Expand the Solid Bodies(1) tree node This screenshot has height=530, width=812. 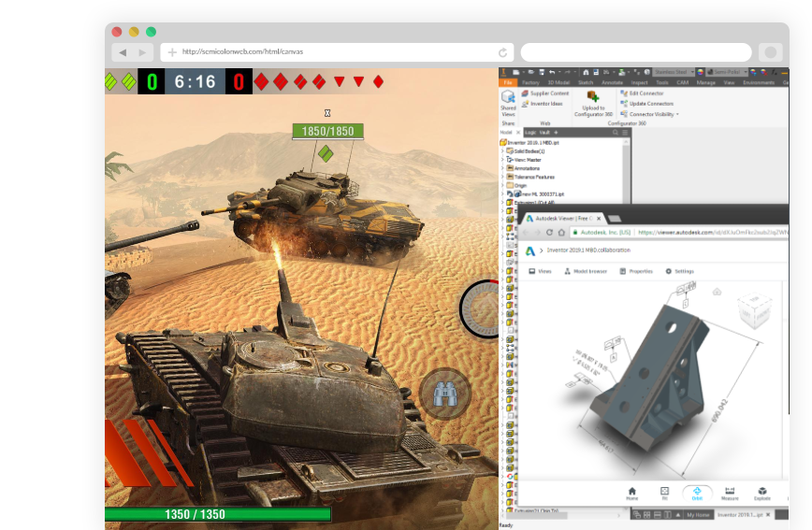(x=502, y=151)
